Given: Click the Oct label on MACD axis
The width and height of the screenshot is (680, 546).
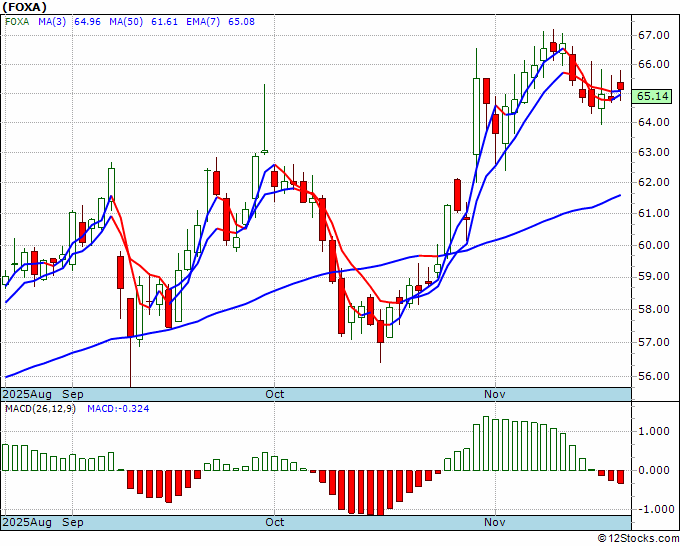Looking at the screenshot, I should 275,522.
